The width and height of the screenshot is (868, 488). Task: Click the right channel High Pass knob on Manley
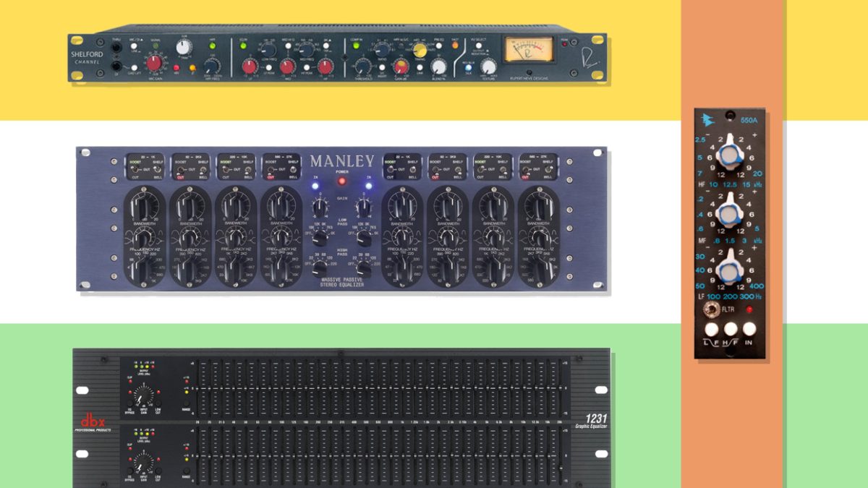[x=365, y=269]
